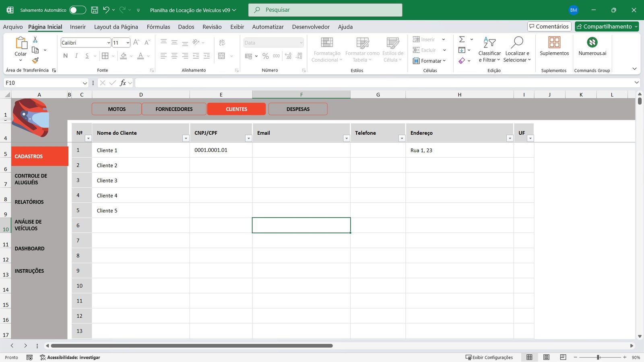Click the zoom slider in status bar
The image size is (644, 362).
tap(599, 357)
